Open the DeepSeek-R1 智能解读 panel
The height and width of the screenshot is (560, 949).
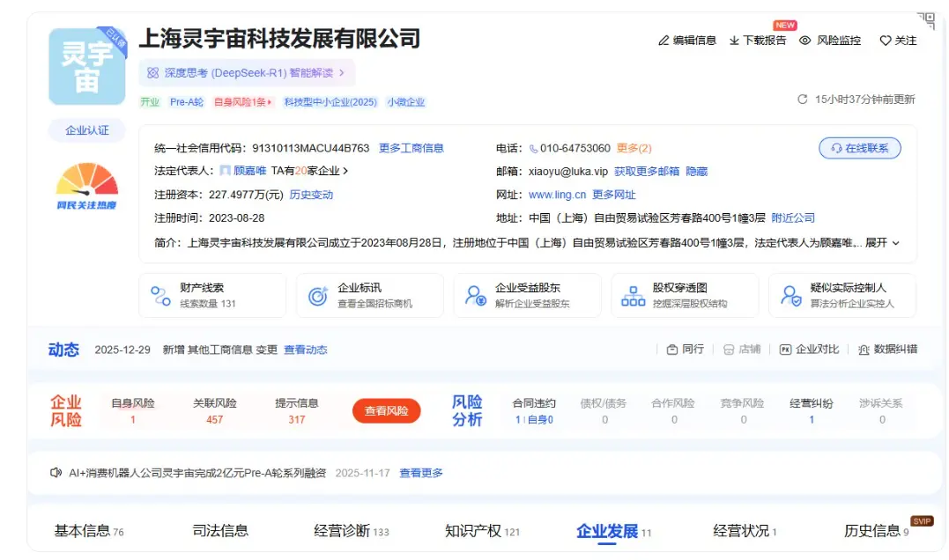click(x=247, y=72)
